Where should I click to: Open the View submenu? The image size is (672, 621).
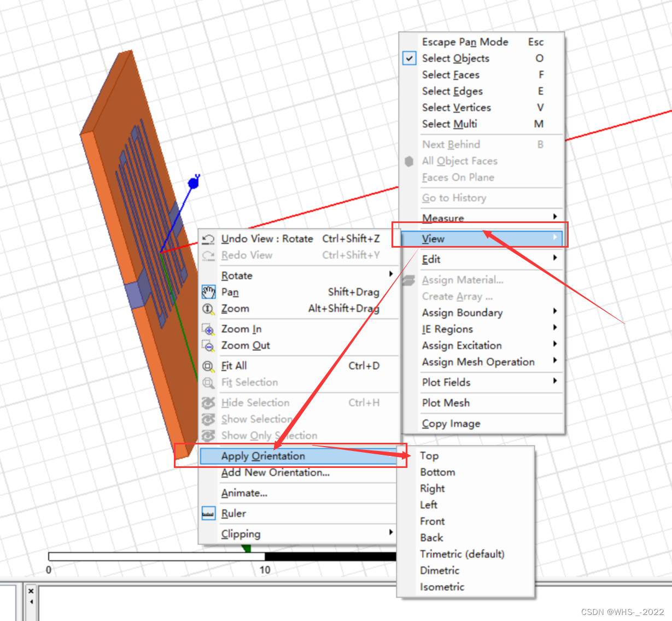click(482, 239)
